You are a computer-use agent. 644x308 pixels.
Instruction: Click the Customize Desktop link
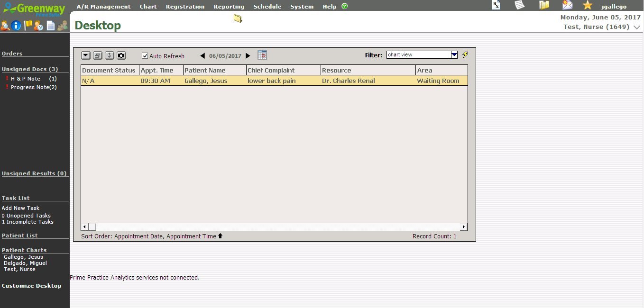(x=31, y=286)
